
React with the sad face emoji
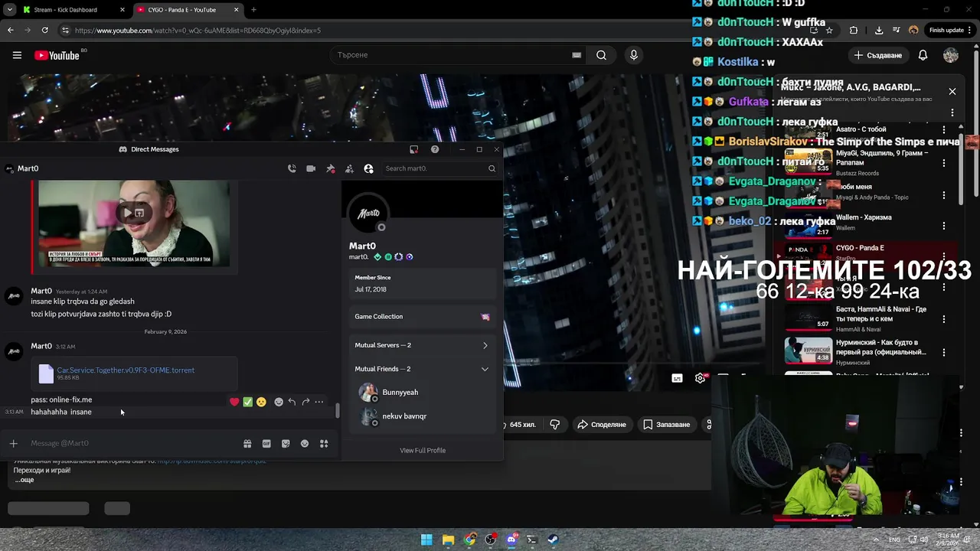tap(261, 402)
